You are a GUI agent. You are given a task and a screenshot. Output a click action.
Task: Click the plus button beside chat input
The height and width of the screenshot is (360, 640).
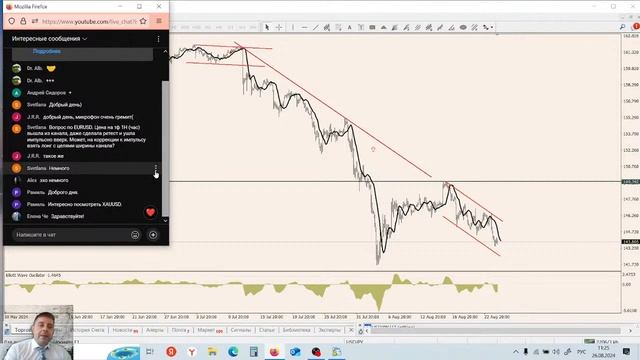(x=153, y=235)
